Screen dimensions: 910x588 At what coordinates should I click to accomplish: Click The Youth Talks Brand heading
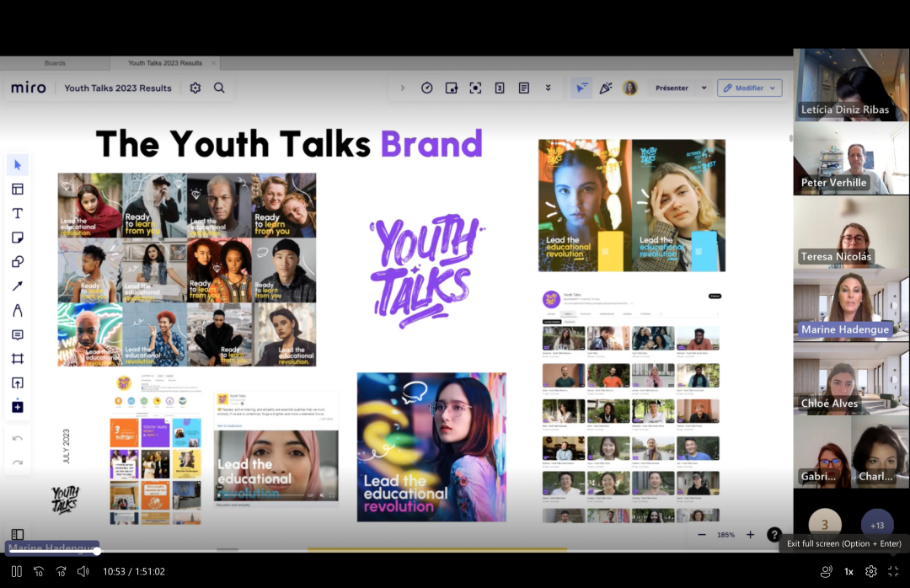tap(289, 143)
